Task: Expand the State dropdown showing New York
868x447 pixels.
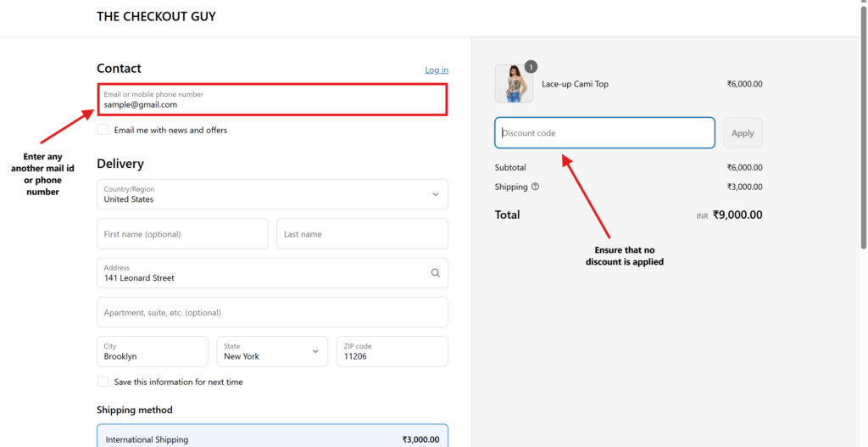Action: (x=273, y=351)
